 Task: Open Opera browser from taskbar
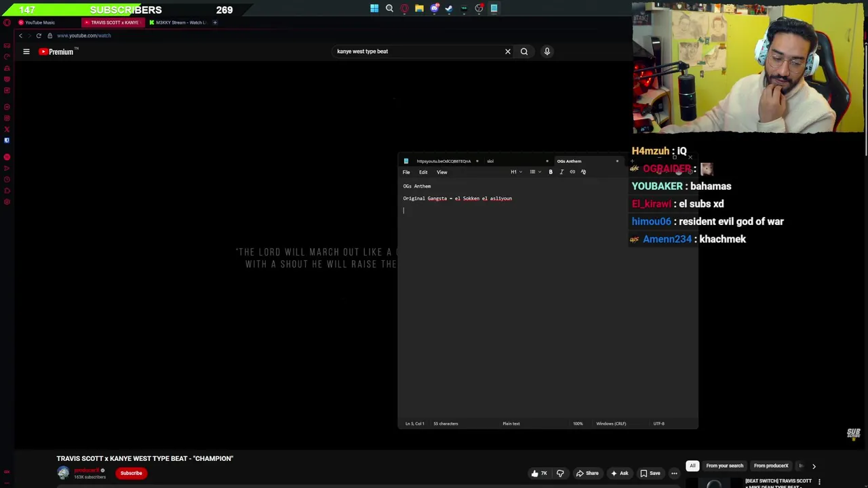404,9
